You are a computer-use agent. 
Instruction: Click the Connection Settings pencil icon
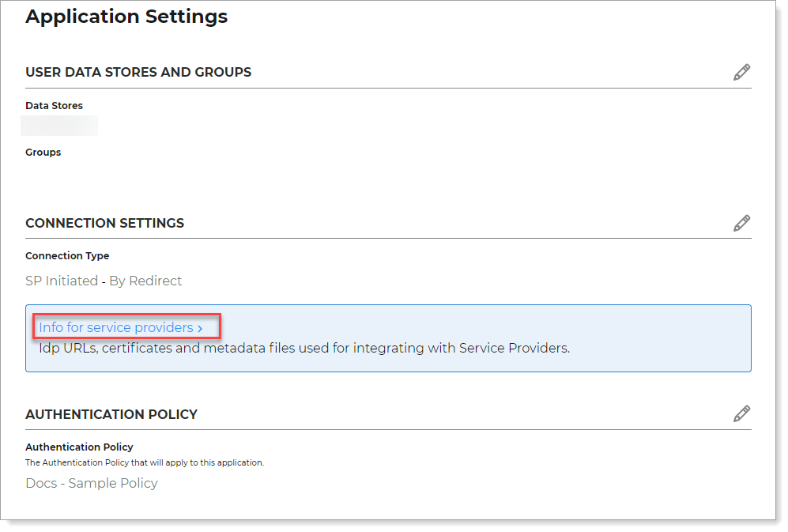[x=741, y=224]
